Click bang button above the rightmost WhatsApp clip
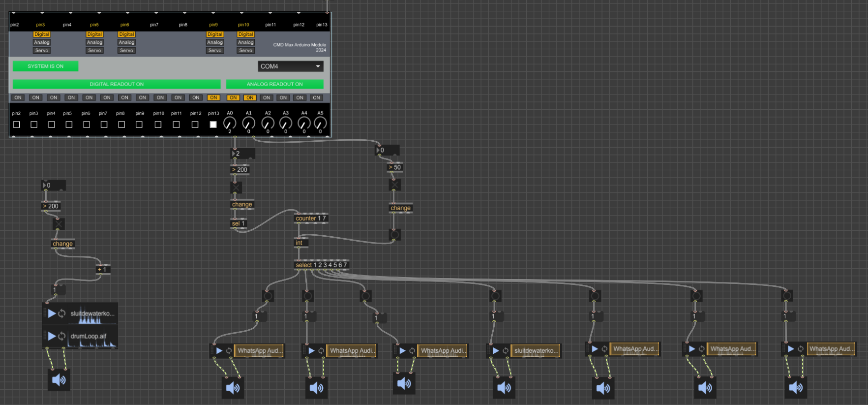The image size is (868, 405). pyautogui.click(x=787, y=296)
